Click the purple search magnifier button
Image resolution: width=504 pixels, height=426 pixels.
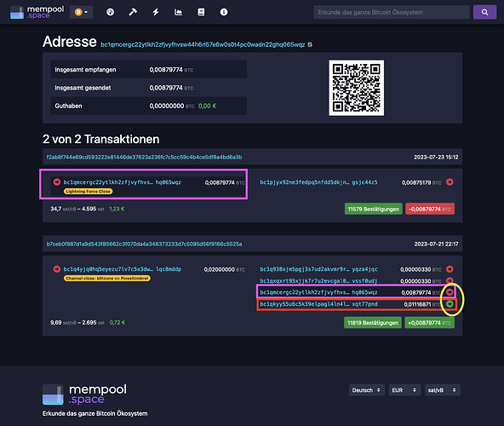click(x=484, y=12)
